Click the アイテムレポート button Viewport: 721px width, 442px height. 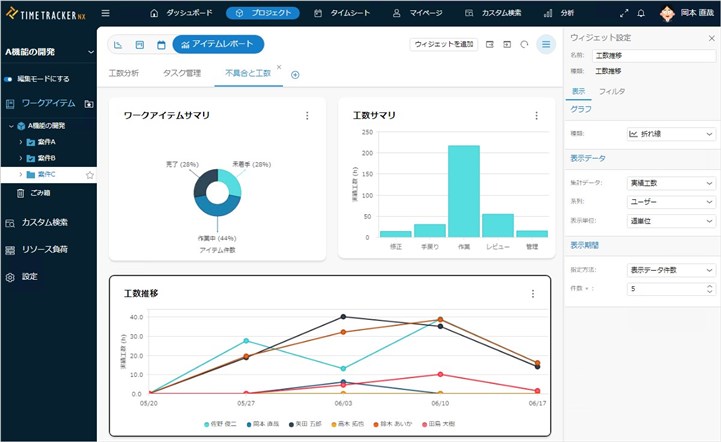(218, 45)
